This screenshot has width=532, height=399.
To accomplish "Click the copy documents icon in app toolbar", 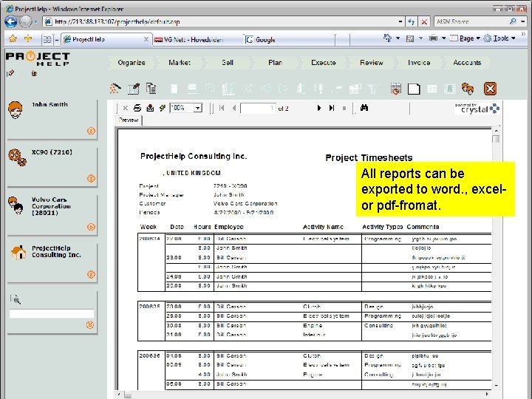I will [151, 88].
